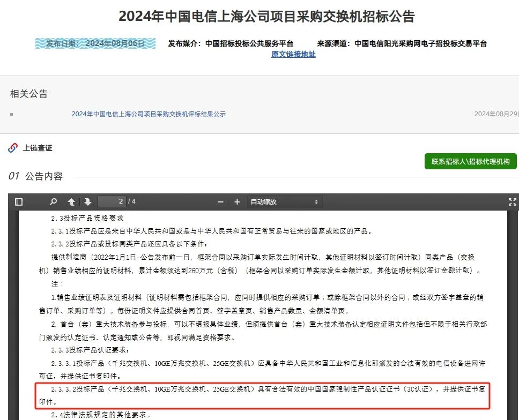This screenshot has width=519, height=420.
Task: Click the '/ 4' total pages label
Action: (x=132, y=201)
